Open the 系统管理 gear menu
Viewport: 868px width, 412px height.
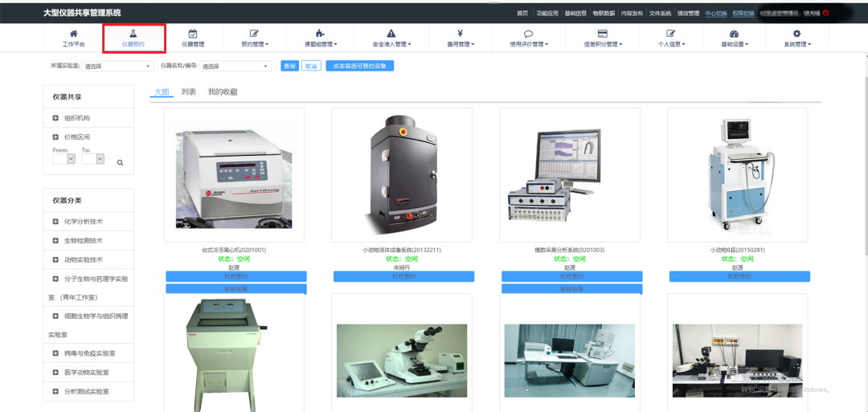coord(797,38)
